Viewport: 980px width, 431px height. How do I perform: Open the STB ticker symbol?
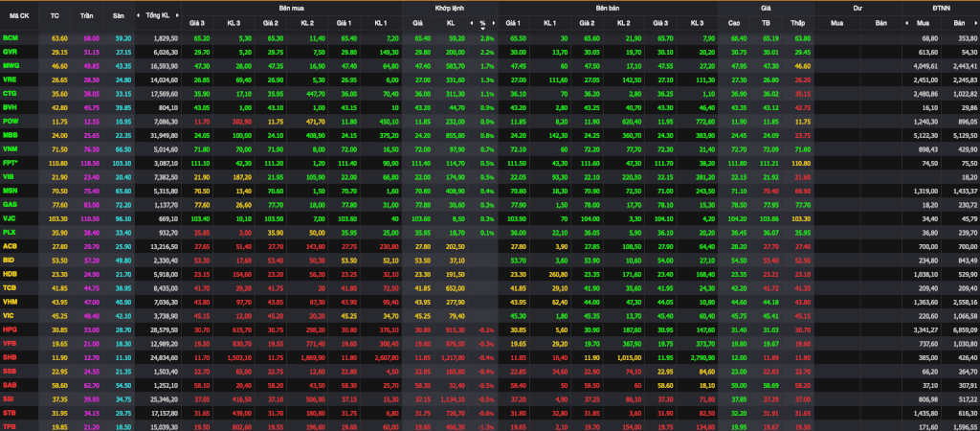pos(10,412)
